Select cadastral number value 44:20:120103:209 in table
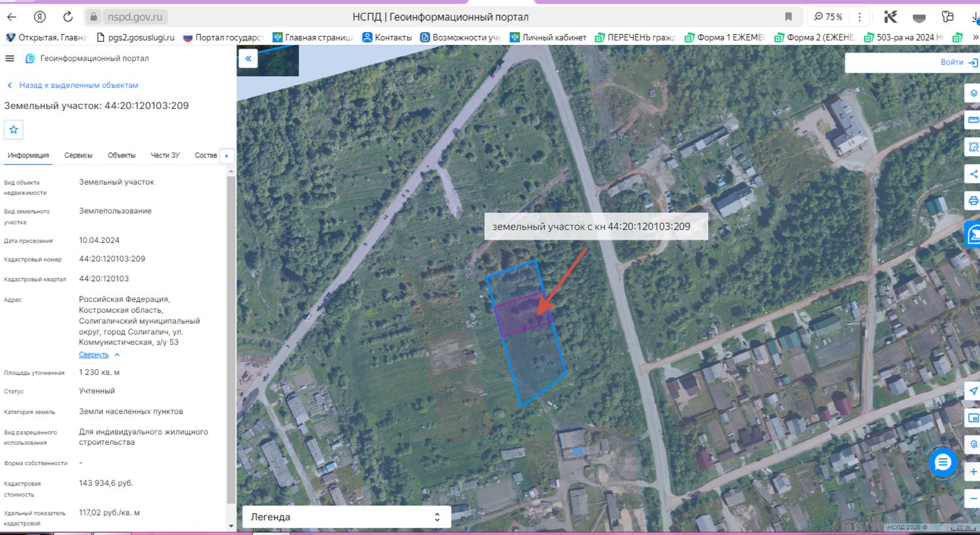The image size is (980, 535). point(112,259)
